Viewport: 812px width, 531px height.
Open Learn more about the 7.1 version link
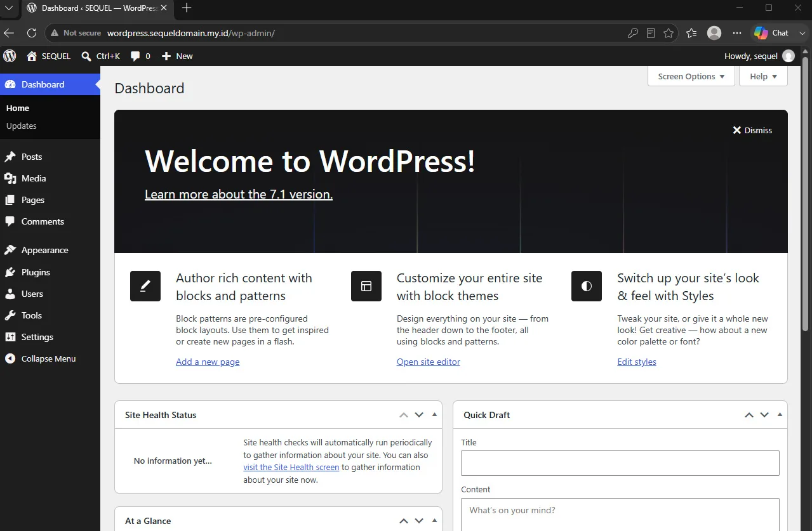239,194
